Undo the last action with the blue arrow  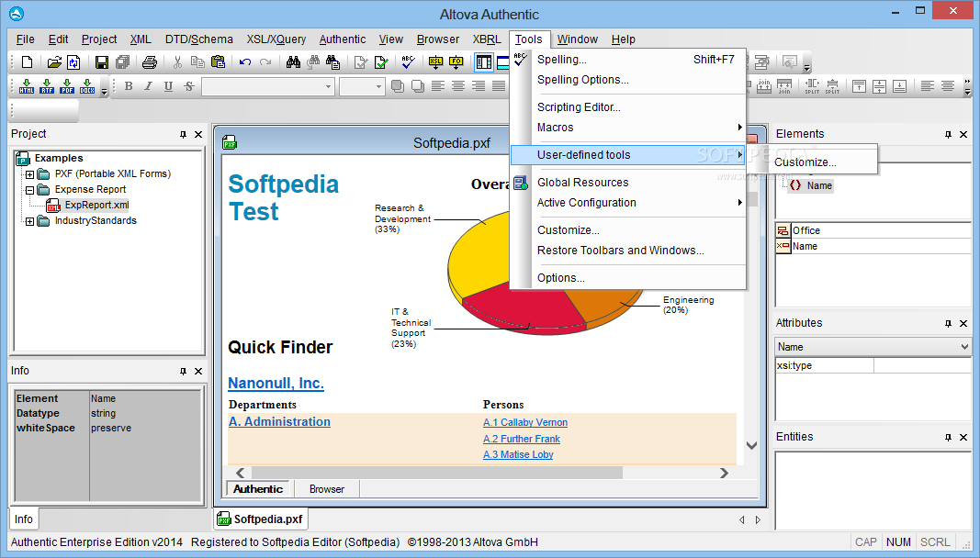tap(245, 61)
